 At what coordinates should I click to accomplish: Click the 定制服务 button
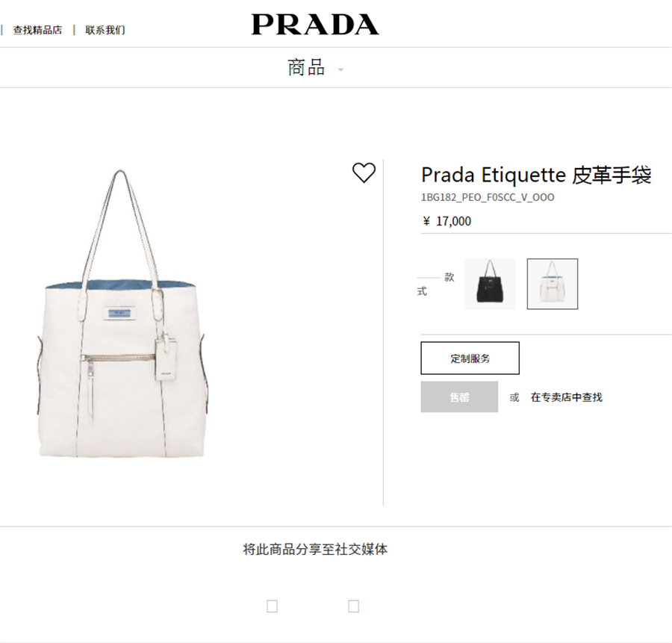(470, 358)
